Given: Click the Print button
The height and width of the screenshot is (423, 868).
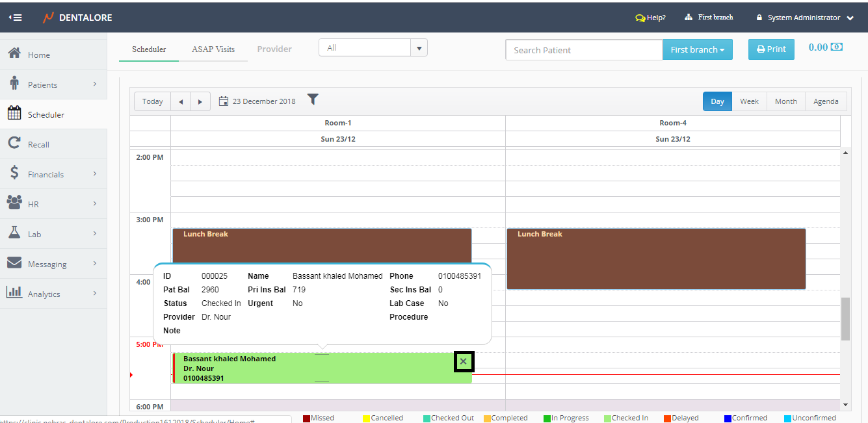Looking at the screenshot, I should point(771,49).
